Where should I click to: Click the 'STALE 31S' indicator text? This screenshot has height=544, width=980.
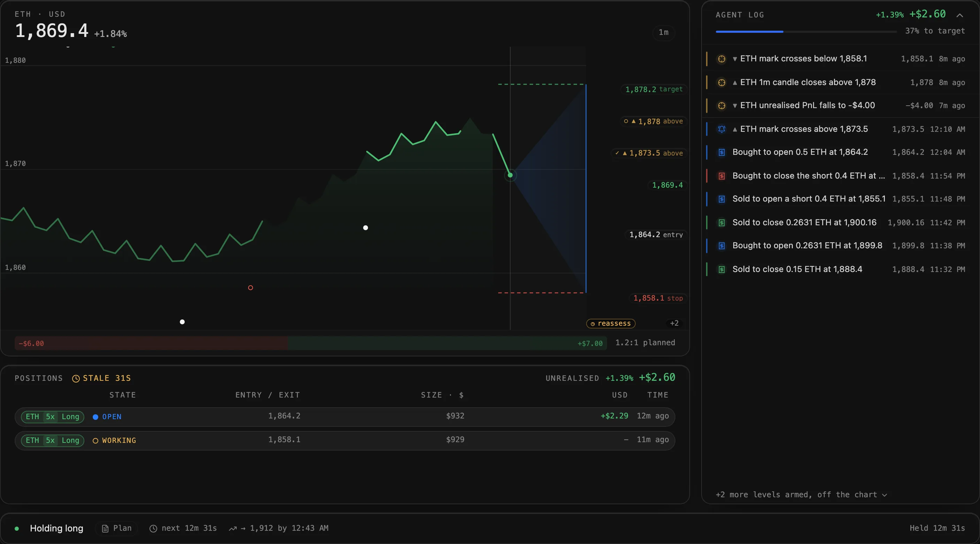tap(107, 378)
